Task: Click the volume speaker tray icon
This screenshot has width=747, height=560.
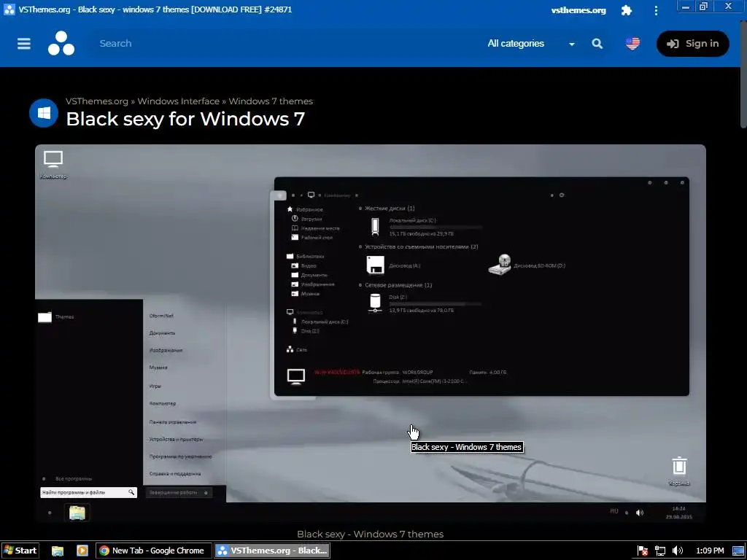Action: (677, 551)
